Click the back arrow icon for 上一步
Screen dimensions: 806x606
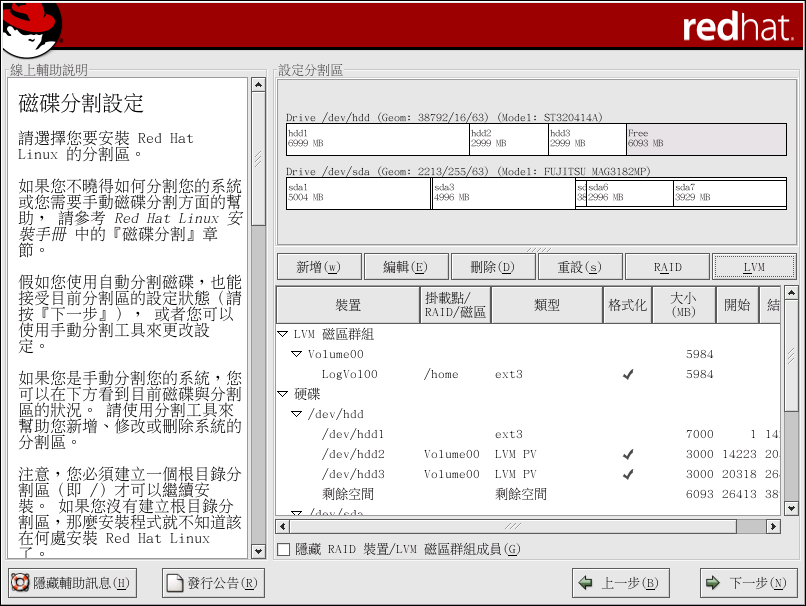point(585,583)
